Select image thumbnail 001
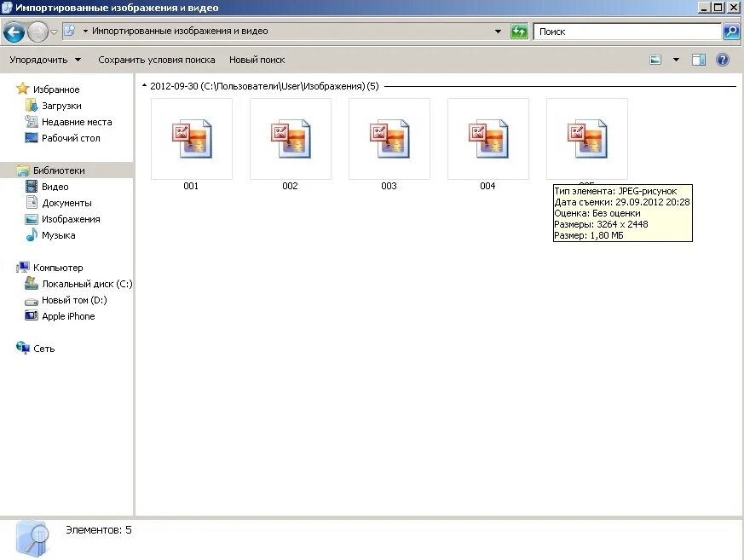The width and height of the screenshot is (744, 560). [192, 139]
